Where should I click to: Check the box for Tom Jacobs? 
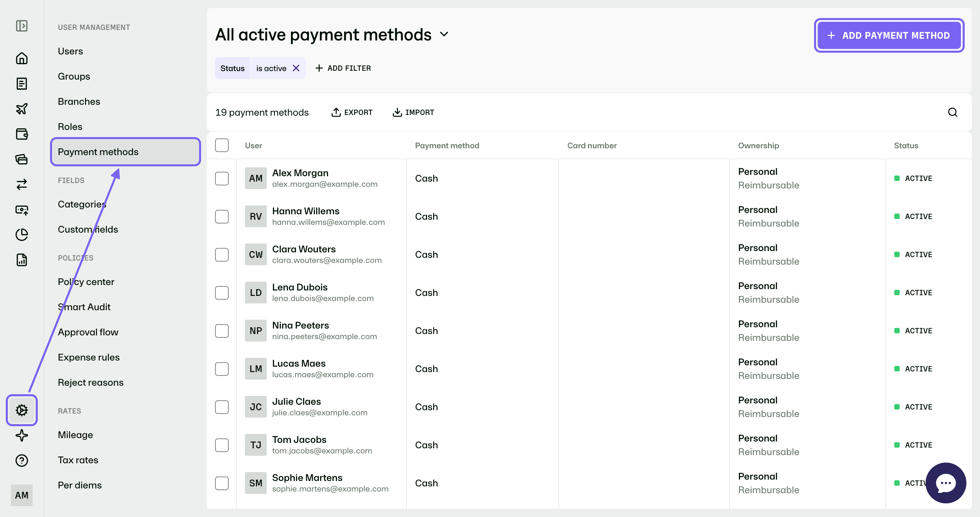tap(222, 445)
